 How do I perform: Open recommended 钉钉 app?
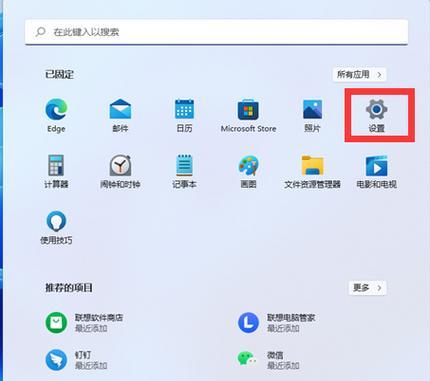click(76, 360)
